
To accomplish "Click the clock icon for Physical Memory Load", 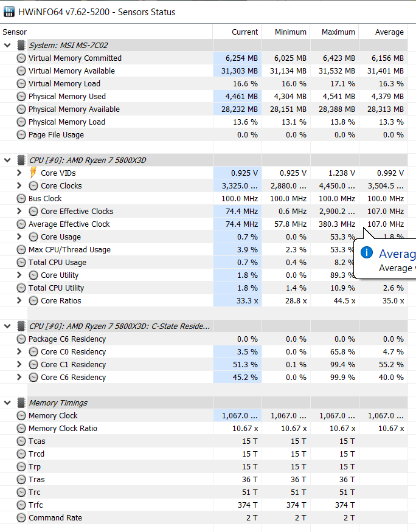I will (21, 122).
